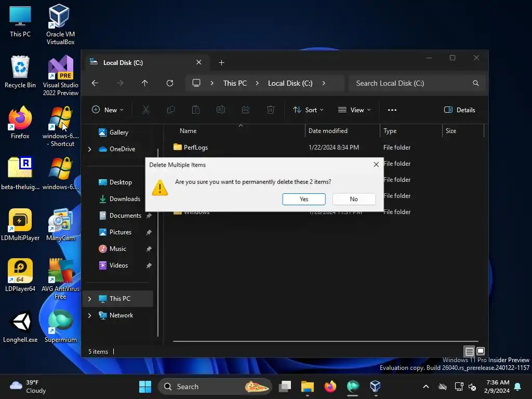This screenshot has height=399, width=532.
Task: Open Supermium from the taskbar
Action: [x=353, y=387]
